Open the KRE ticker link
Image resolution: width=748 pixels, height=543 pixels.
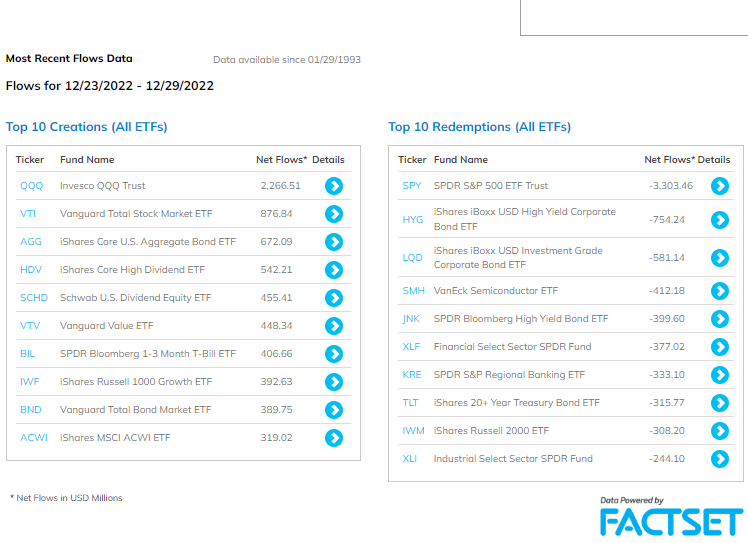point(412,375)
